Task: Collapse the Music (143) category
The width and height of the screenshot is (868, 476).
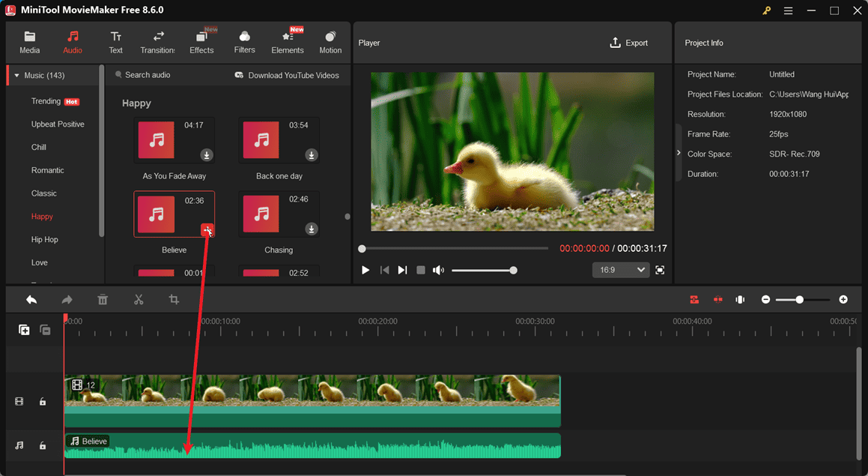Action: click(x=16, y=76)
